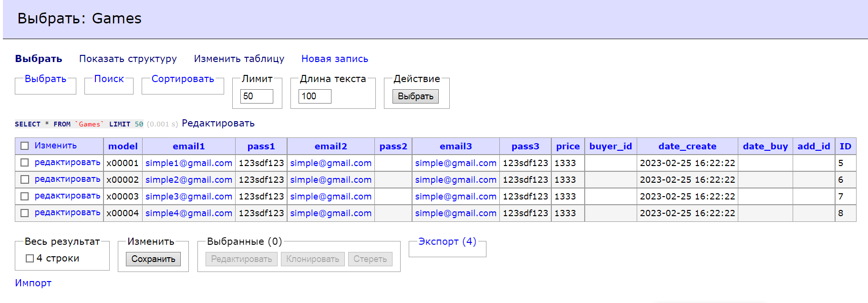Select the ID cell with value 8
Screen dimensions: 868x303
846,213
